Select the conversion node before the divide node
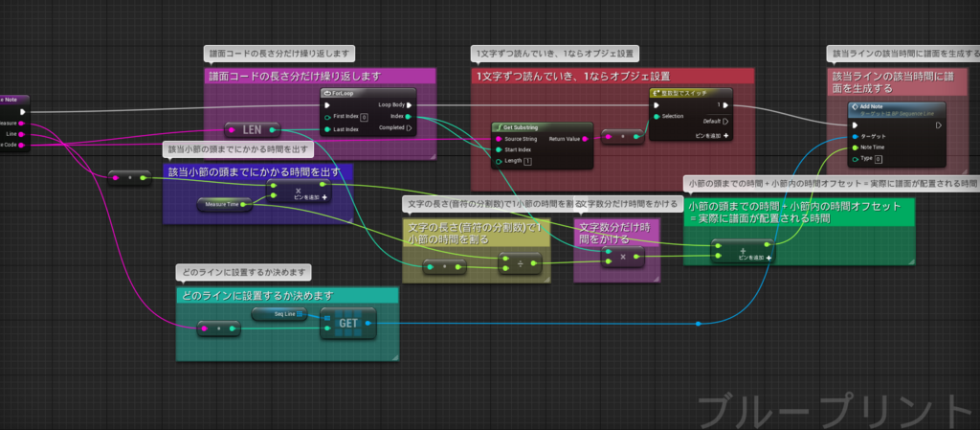 coord(445,267)
